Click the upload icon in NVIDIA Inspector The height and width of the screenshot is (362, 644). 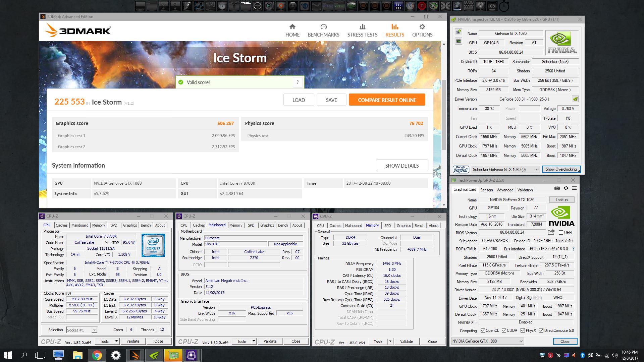(458, 32)
